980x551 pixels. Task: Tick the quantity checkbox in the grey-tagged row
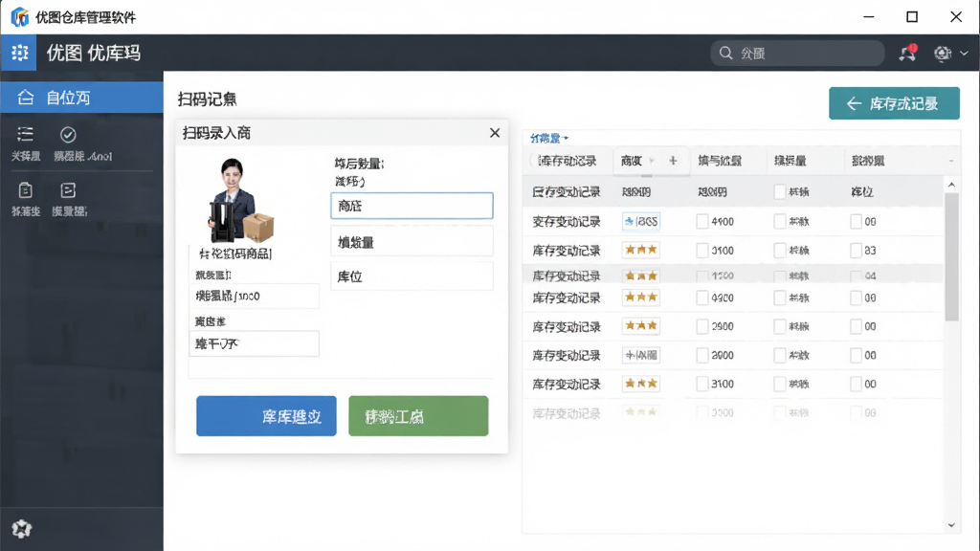[702, 355]
